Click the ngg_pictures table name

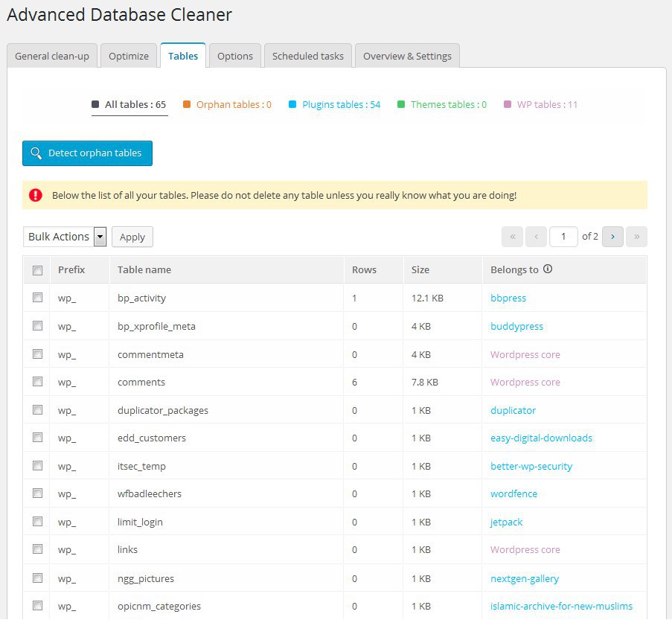coord(146,578)
